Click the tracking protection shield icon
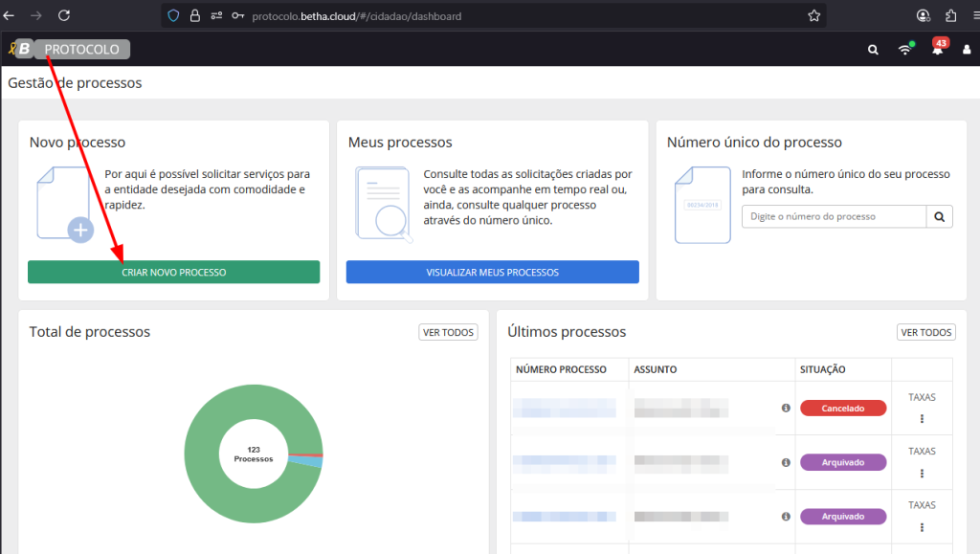980x554 pixels. (x=173, y=15)
